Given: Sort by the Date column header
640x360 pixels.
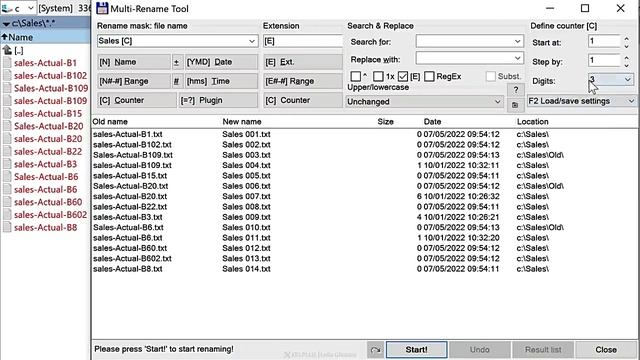Looking at the screenshot, I should (x=432, y=122).
